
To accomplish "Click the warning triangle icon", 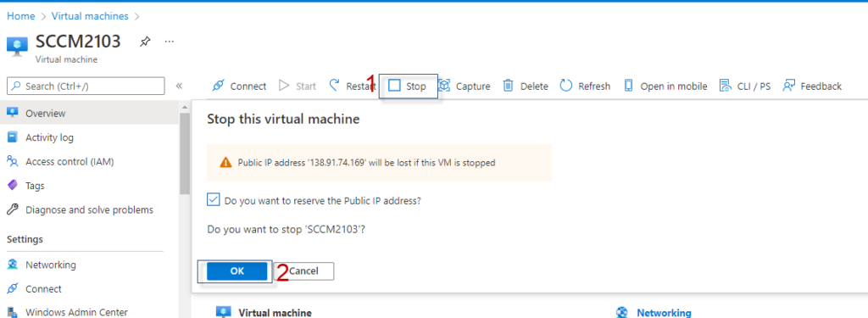I will 225,163.
